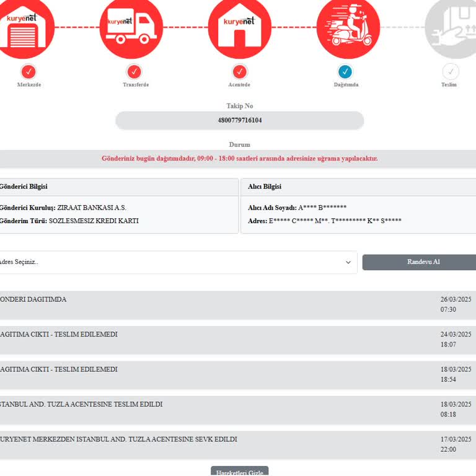Screen dimensions: 476x476
Task: Click the Acentede stage label
Action: click(x=239, y=85)
